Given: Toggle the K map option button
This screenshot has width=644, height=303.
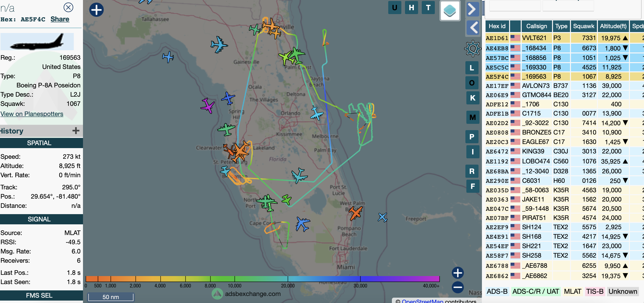Looking at the screenshot, I should [473, 98].
